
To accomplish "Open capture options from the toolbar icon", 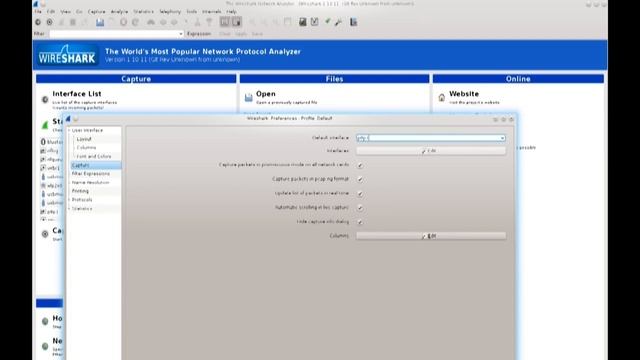I will pos(49,22).
